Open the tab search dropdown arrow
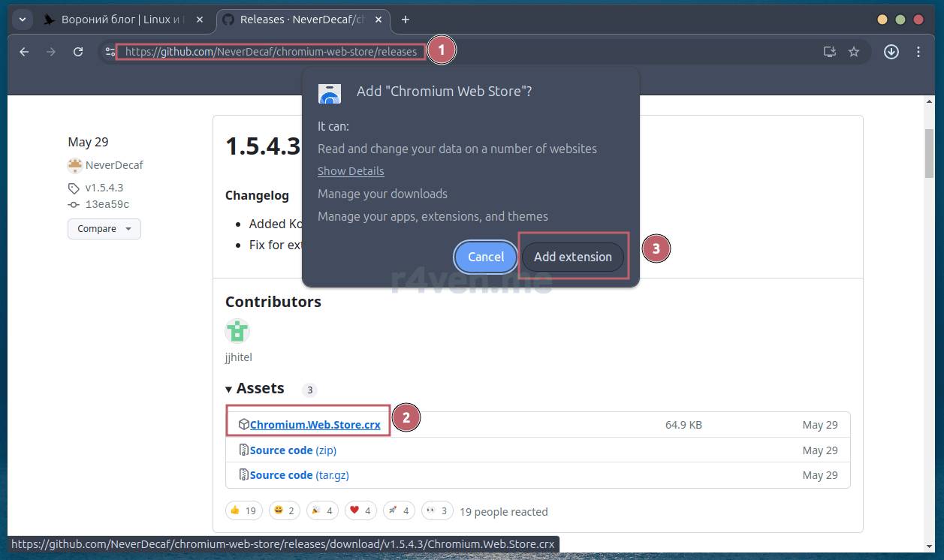The height and width of the screenshot is (560, 944). pyautogui.click(x=22, y=20)
